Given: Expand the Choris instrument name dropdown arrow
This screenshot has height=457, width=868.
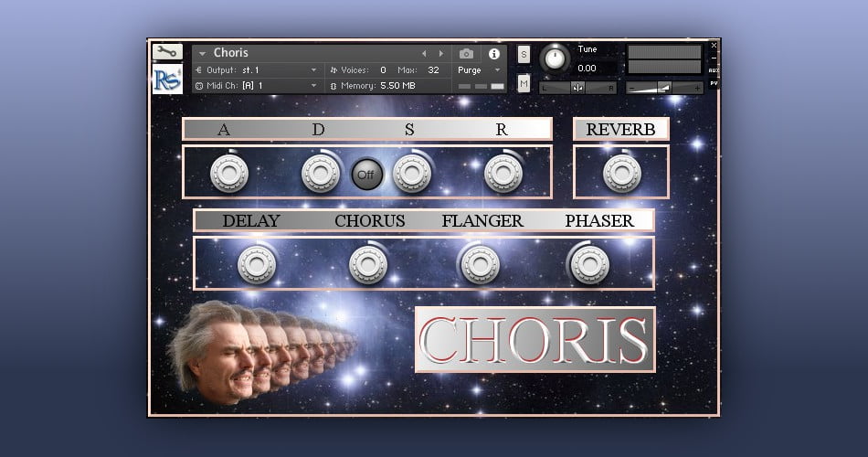Looking at the screenshot, I should pyautogui.click(x=202, y=54).
